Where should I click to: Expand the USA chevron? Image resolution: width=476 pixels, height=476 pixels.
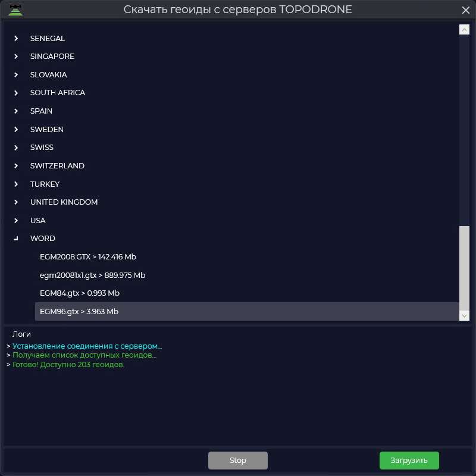coord(16,220)
